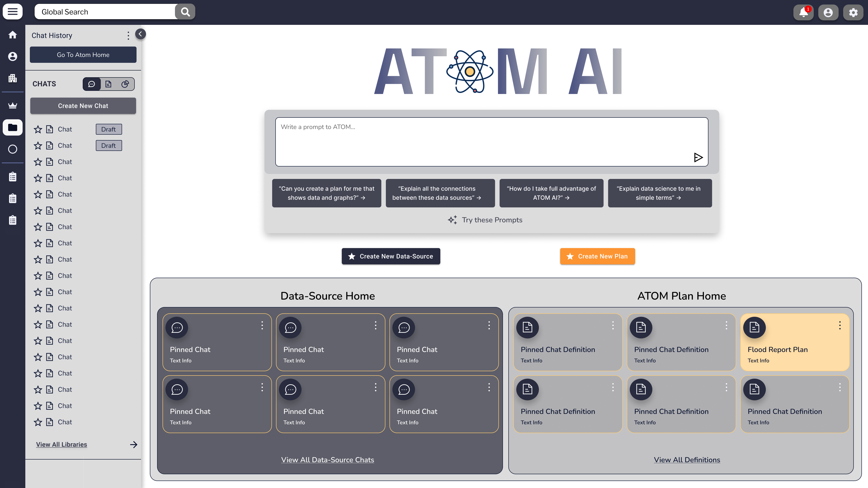Viewport: 868px width, 488px height.
Task: Switch chat list to document view
Action: [108, 84]
